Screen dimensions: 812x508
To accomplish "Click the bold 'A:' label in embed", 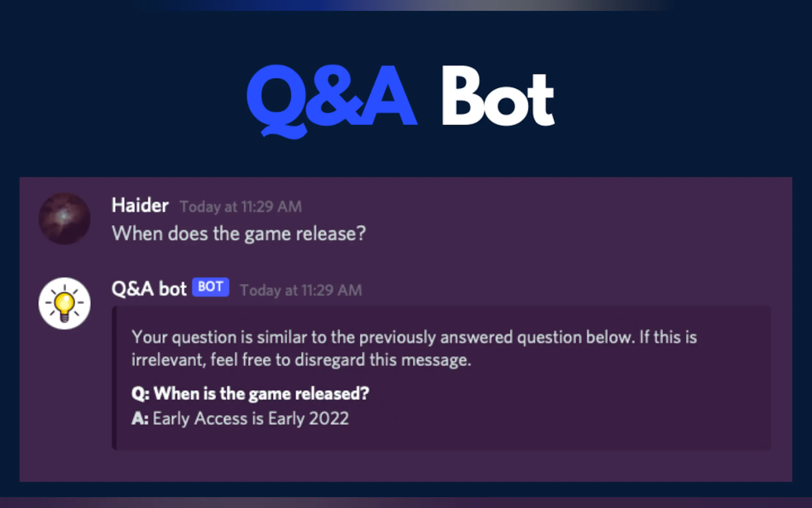I will [x=140, y=419].
